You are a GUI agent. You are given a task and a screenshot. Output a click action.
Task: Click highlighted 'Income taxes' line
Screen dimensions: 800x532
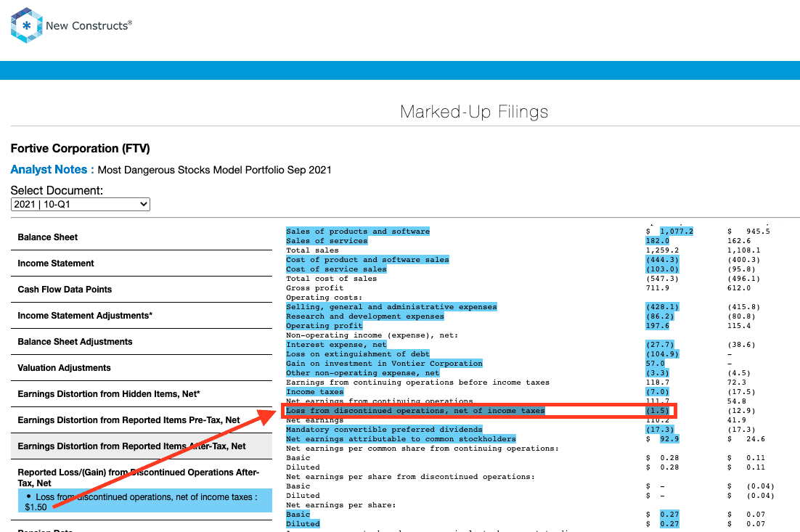pos(315,392)
